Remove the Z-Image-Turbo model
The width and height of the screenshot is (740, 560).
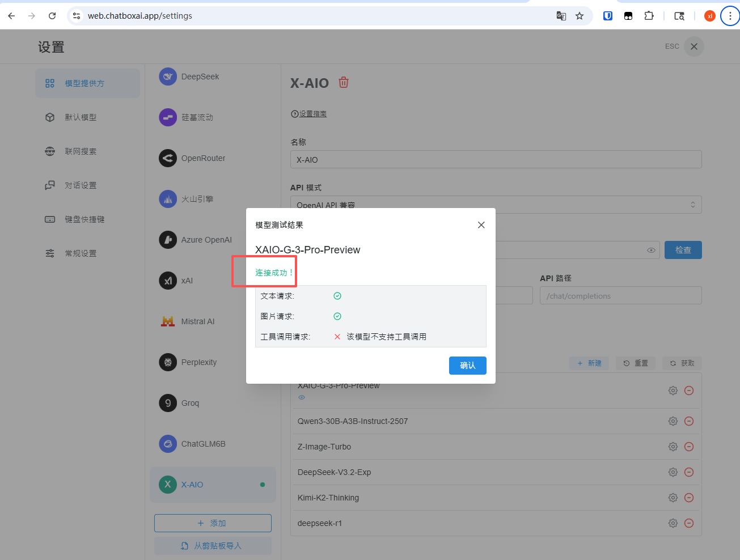point(689,447)
